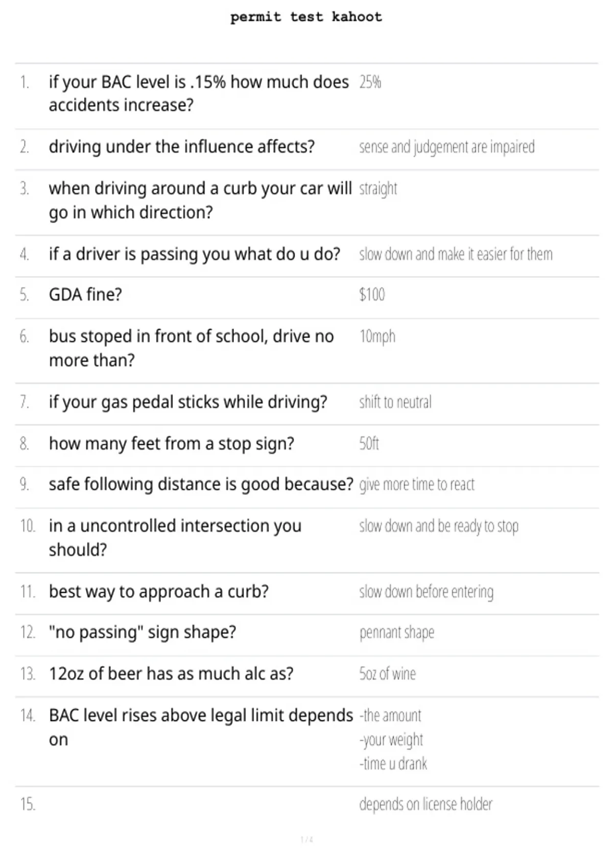The height and width of the screenshot is (868, 613).
Task: Click the '10mph' answer
Action: (377, 336)
